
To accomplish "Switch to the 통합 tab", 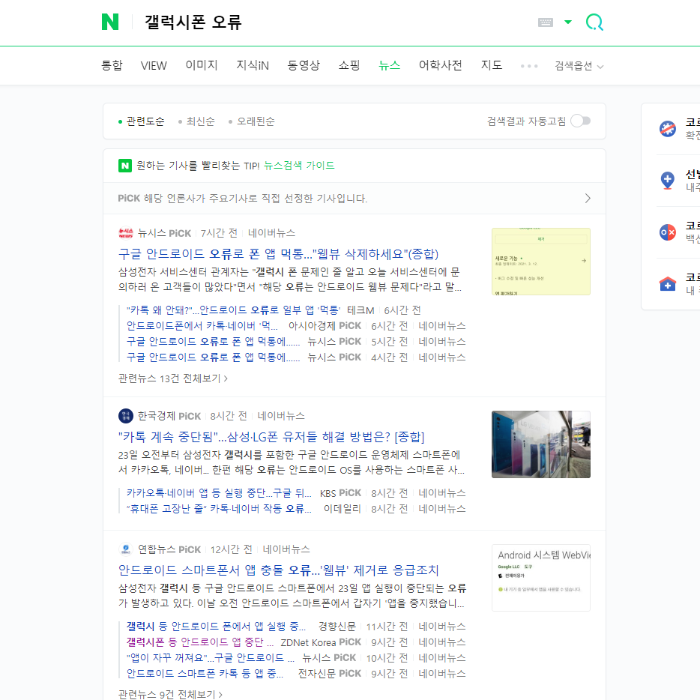I will (111, 66).
